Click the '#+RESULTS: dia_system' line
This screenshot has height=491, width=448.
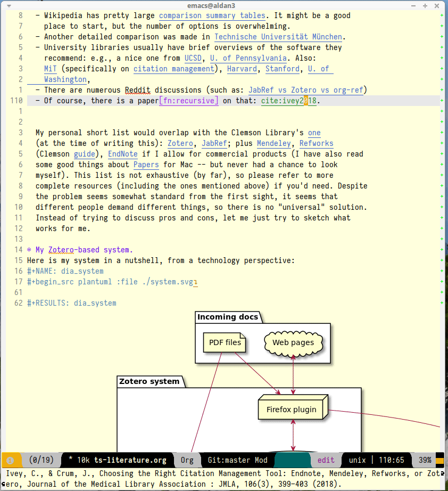click(72, 303)
